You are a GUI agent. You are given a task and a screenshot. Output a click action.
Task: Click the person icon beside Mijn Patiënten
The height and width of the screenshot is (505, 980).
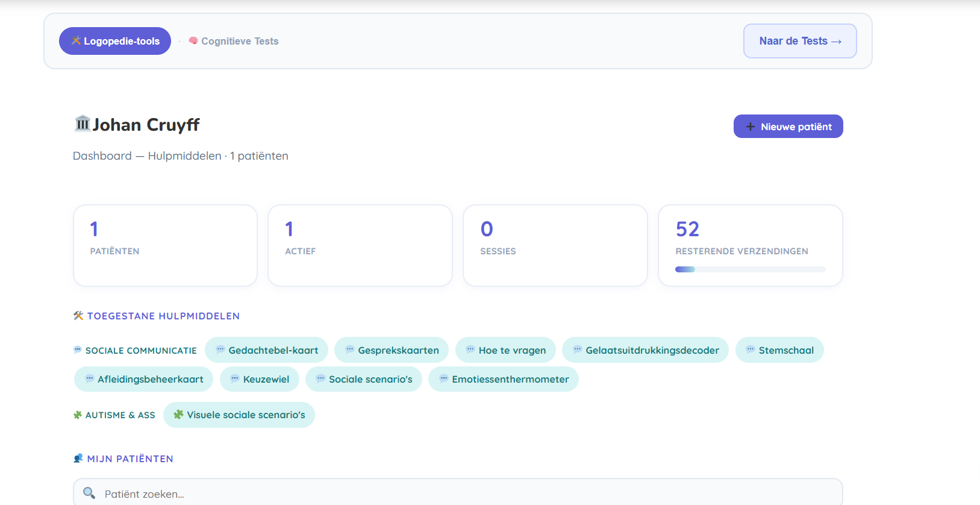[x=78, y=459]
